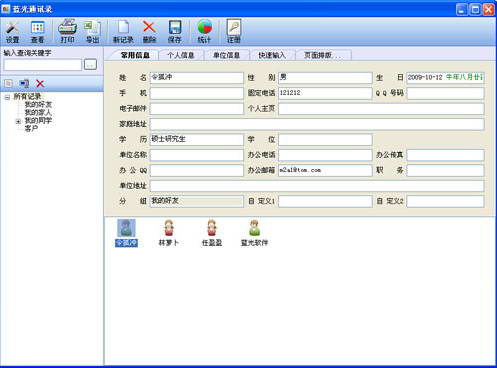Expand the 我的同学 tree node

(19, 121)
